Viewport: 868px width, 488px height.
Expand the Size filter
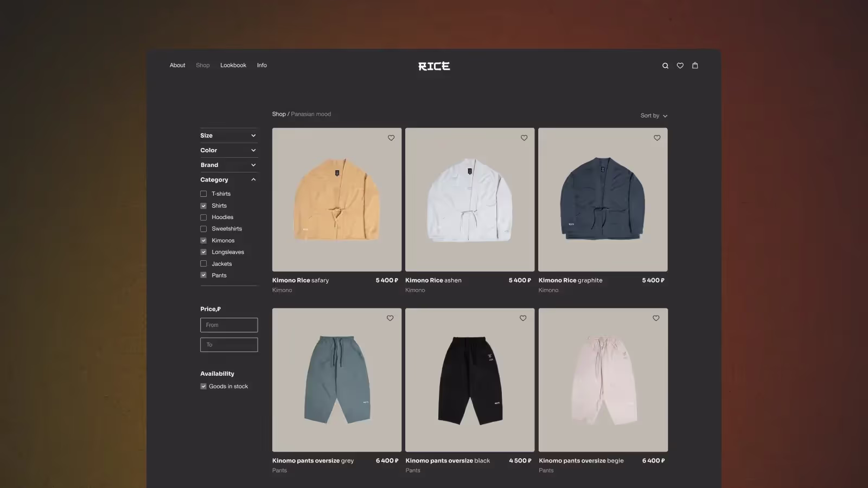coord(228,136)
